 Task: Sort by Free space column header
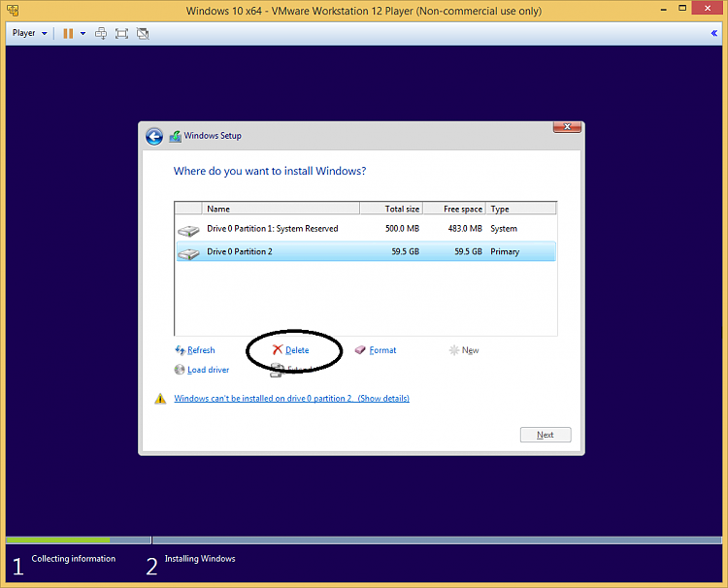tap(454, 209)
